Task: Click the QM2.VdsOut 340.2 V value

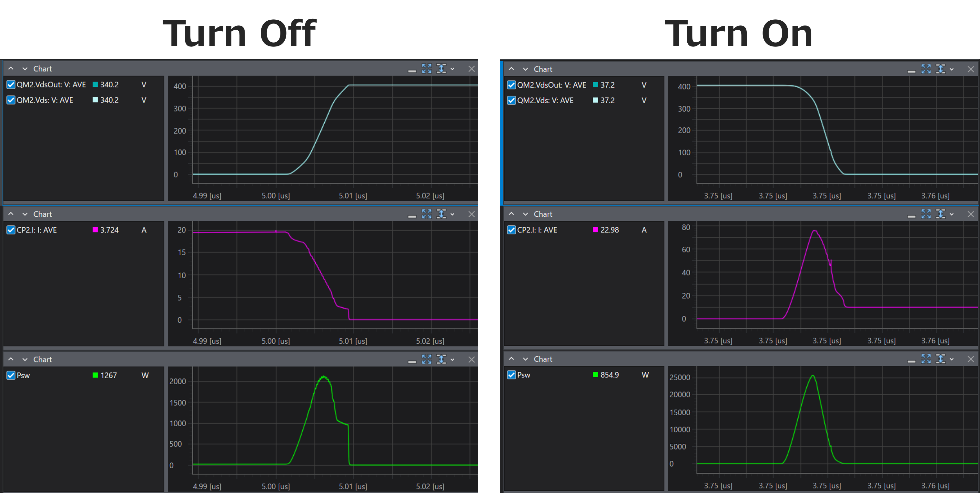Action: 110,84
